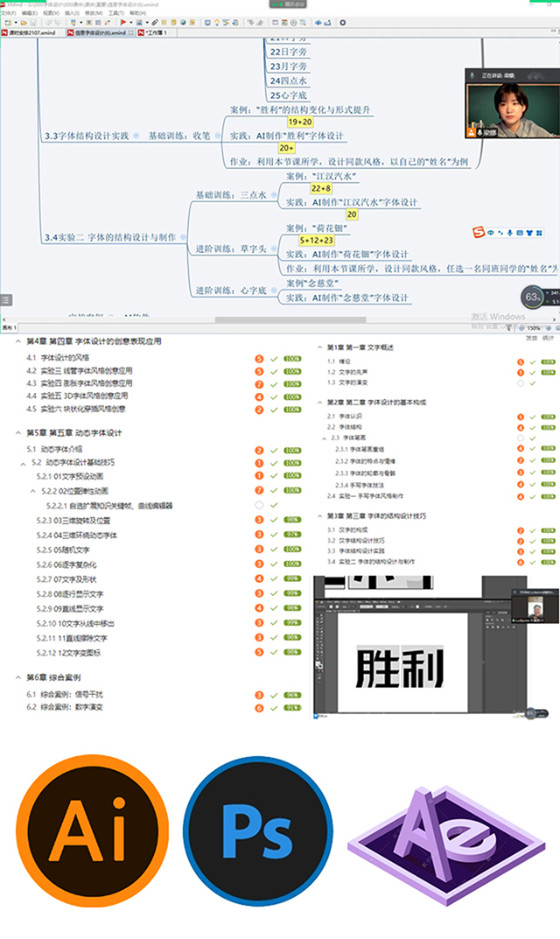Click the yellow 5+12+23 label

pos(317,240)
